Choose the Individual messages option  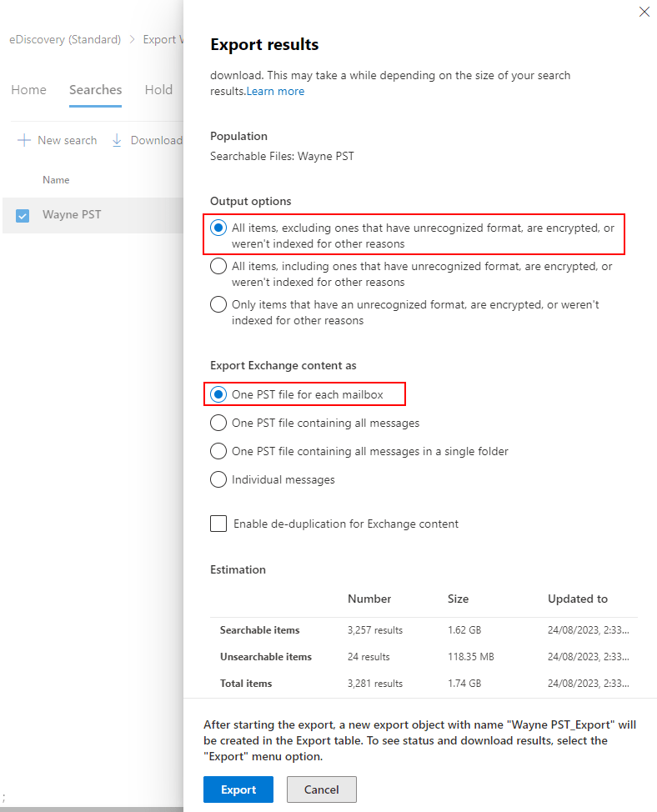[218, 479]
